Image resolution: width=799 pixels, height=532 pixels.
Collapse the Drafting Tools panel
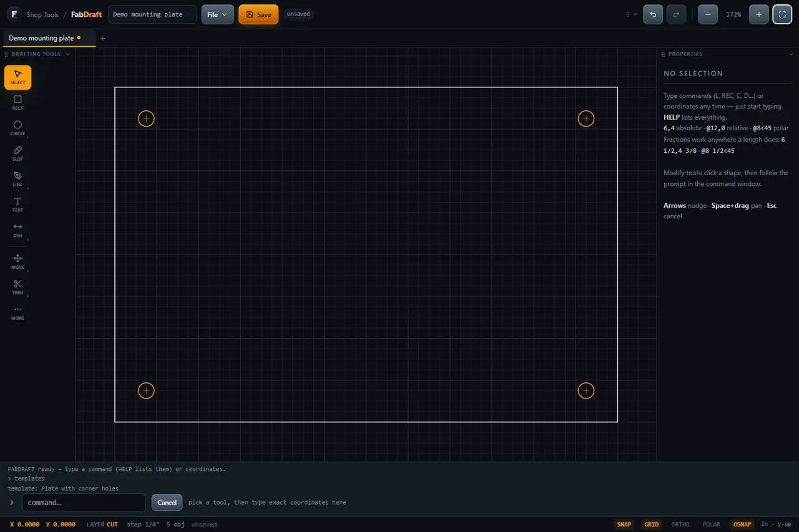pyautogui.click(x=67, y=54)
